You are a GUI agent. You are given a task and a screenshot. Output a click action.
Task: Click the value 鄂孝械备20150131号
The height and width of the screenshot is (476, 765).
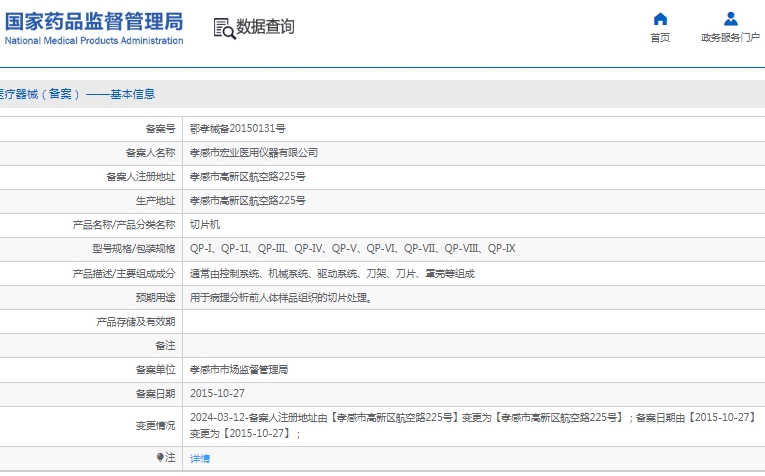238,128
